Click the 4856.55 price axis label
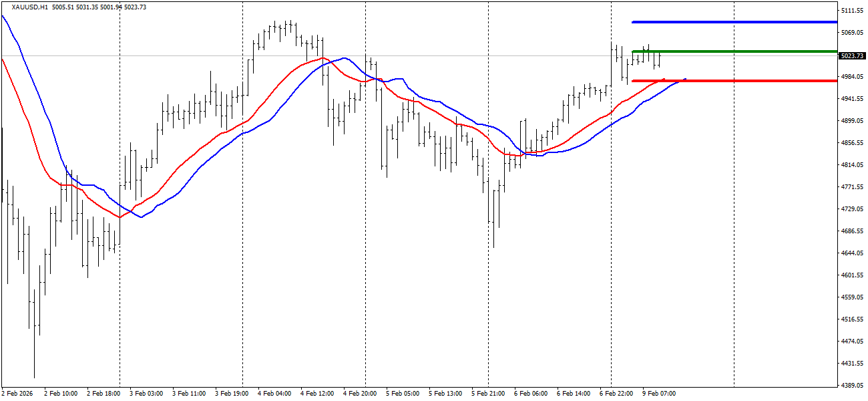 pyautogui.click(x=853, y=143)
